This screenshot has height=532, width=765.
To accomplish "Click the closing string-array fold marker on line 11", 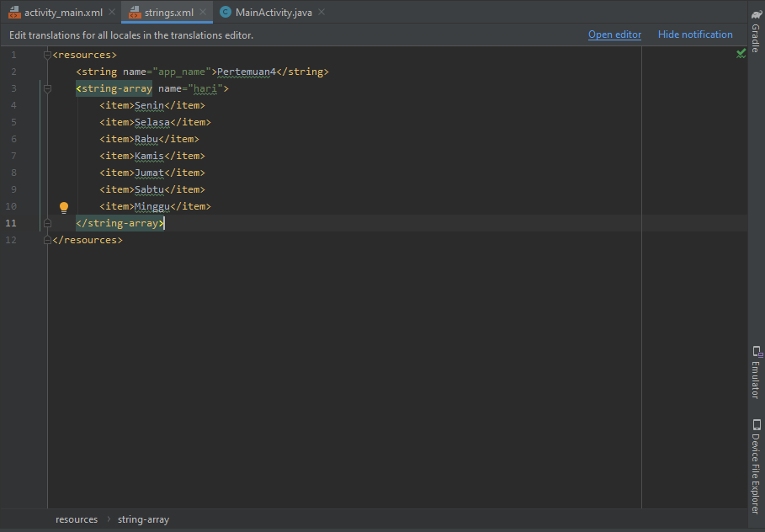I will click(47, 223).
